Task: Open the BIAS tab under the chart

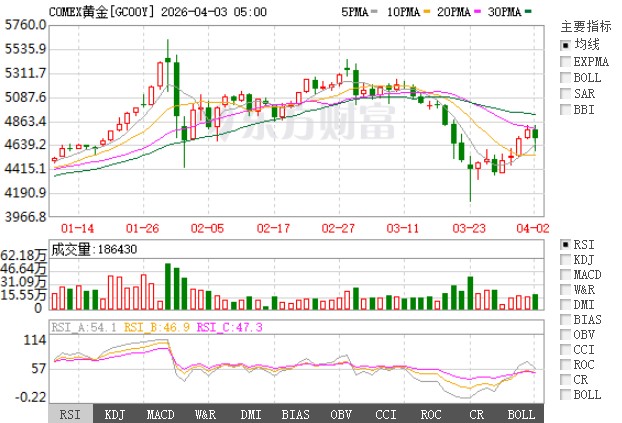Action: point(295,413)
